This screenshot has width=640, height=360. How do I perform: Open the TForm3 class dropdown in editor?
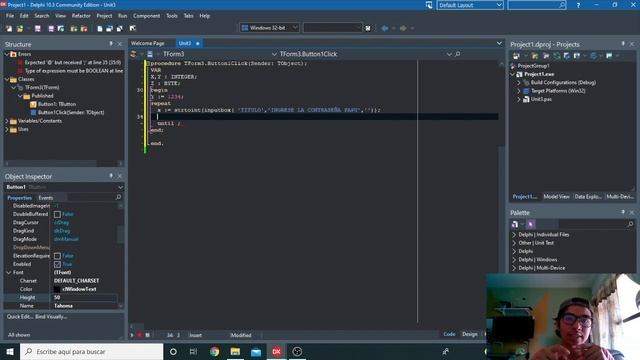(x=274, y=54)
